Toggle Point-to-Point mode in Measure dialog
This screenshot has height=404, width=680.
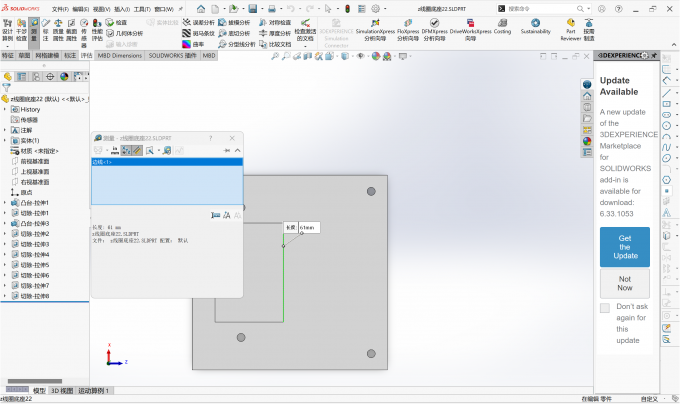(137, 150)
